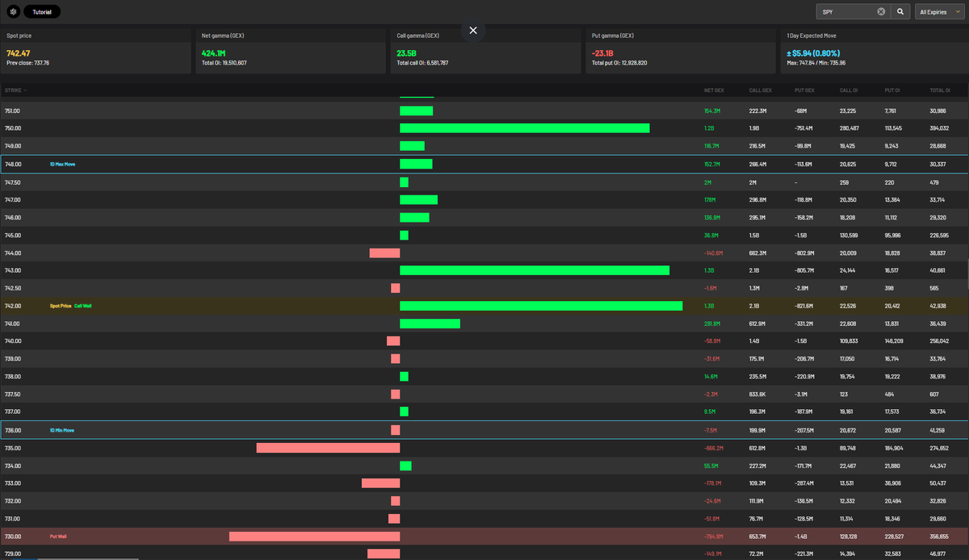
Task: Close the overlay with the round X button
Action: (473, 30)
